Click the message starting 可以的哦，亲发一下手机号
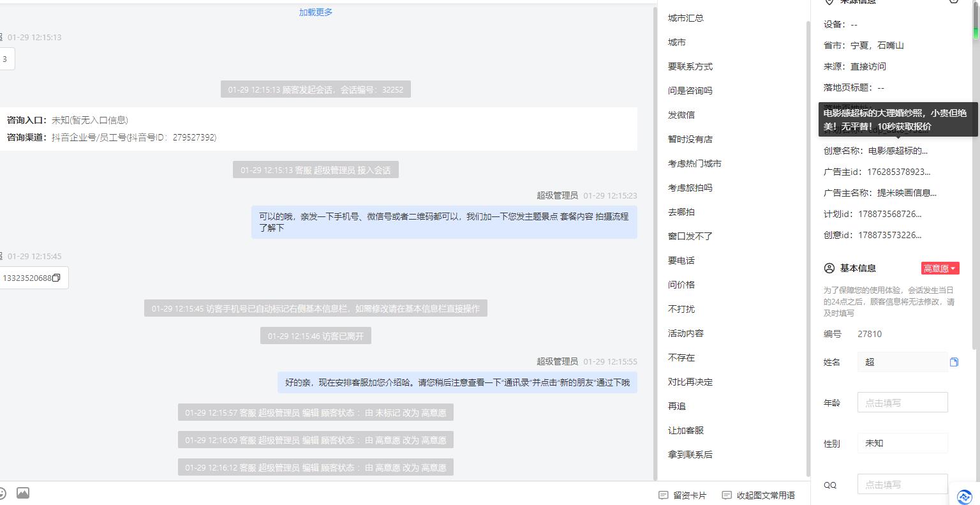 coord(444,222)
